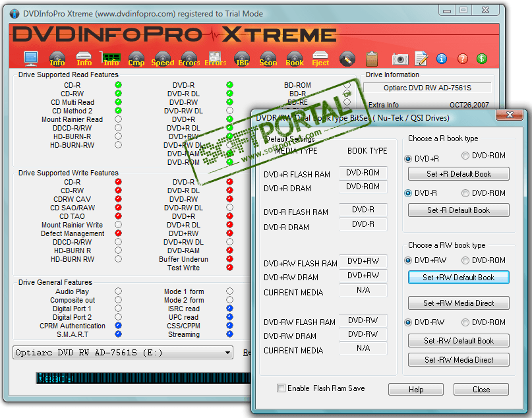
Task: Open the IBG graph tool
Action: [242, 59]
